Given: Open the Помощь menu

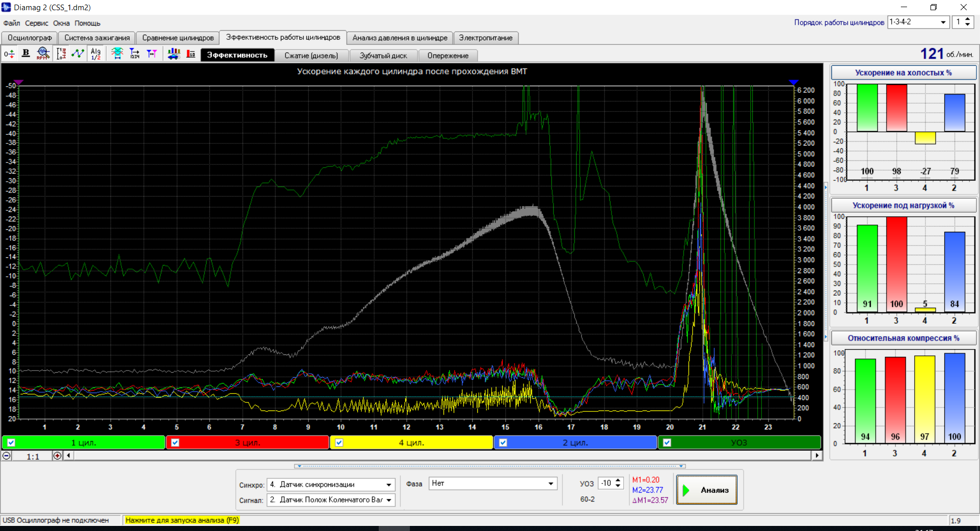Looking at the screenshot, I should click(x=87, y=23).
